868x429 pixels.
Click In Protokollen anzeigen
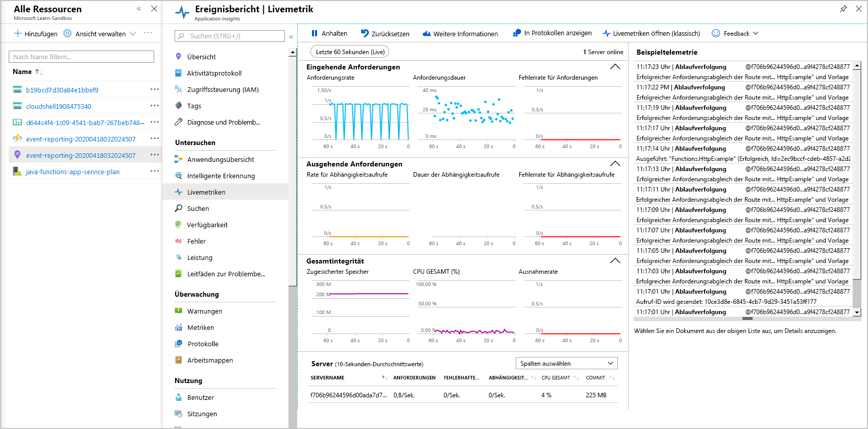point(552,33)
